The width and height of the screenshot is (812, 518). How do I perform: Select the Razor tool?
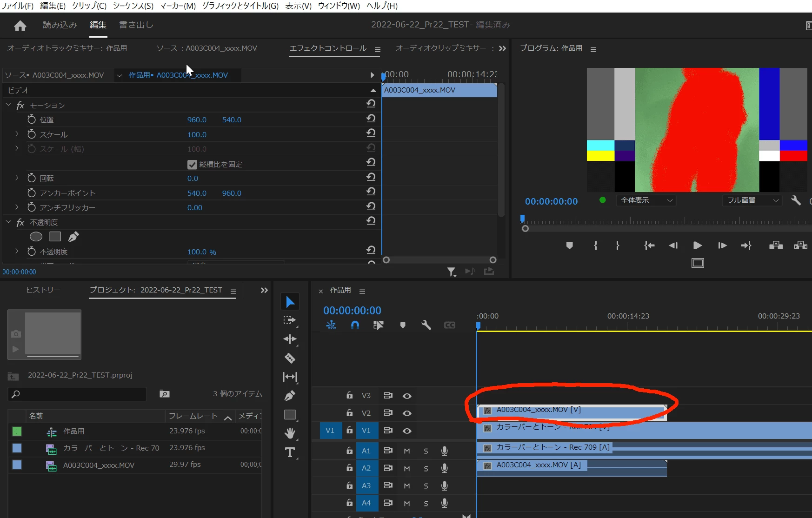pos(290,358)
